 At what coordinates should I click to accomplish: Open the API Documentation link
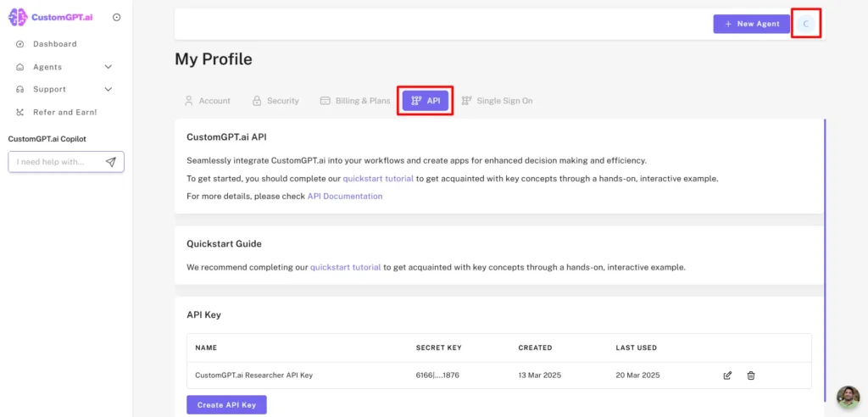[x=344, y=197]
